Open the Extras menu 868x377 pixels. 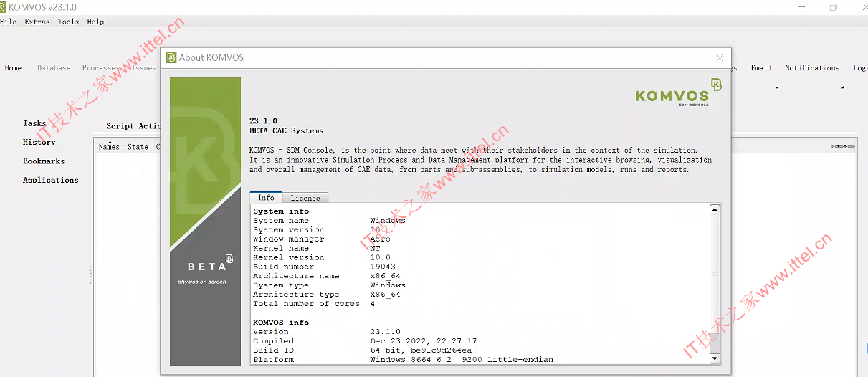(37, 22)
